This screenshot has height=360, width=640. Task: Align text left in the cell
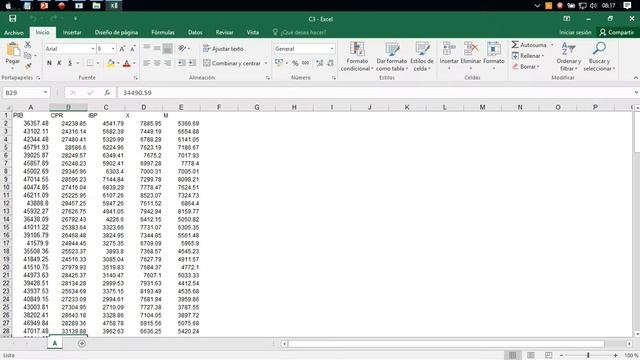pos(147,63)
